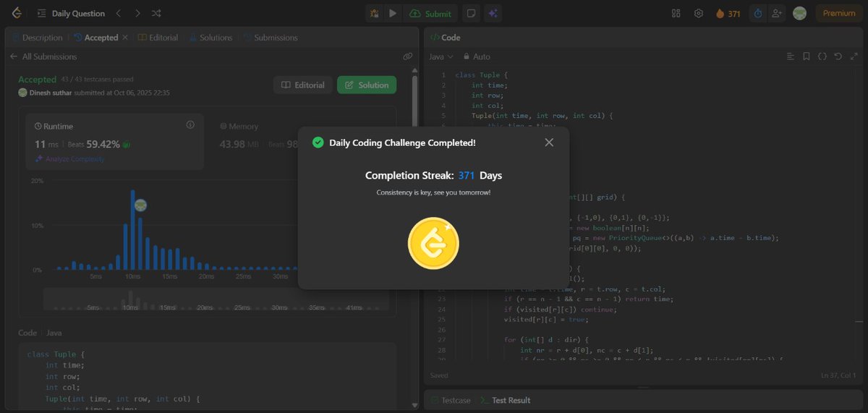Expand editor with fullscreen icon
This screenshot has width=868, height=413.
click(853, 56)
